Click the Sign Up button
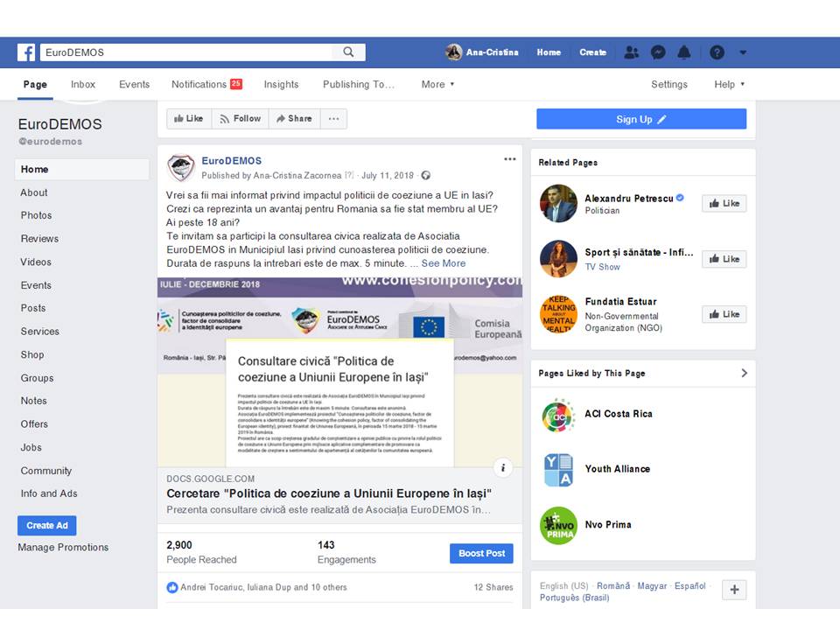The width and height of the screenshot is (840, 630). pyautogui.click(x=641, y=119)
